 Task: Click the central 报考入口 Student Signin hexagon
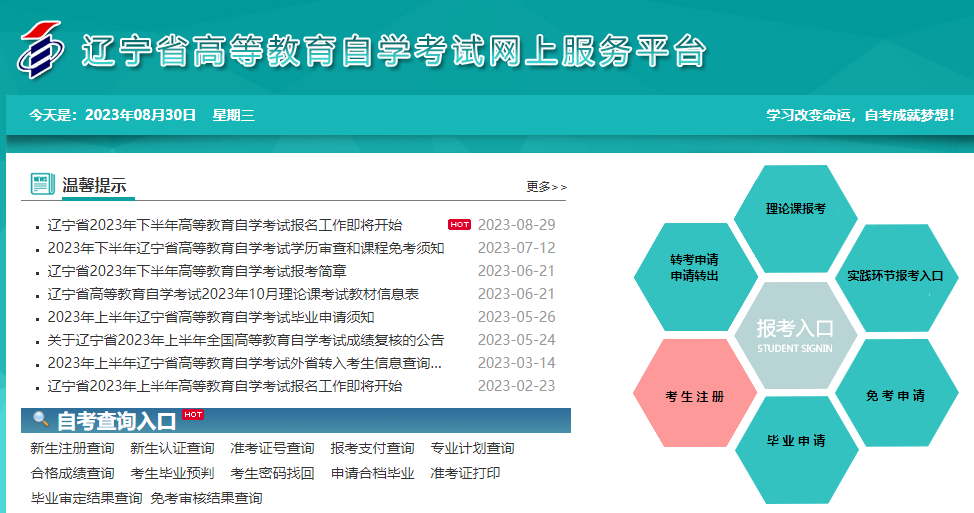tap(795, 335)
